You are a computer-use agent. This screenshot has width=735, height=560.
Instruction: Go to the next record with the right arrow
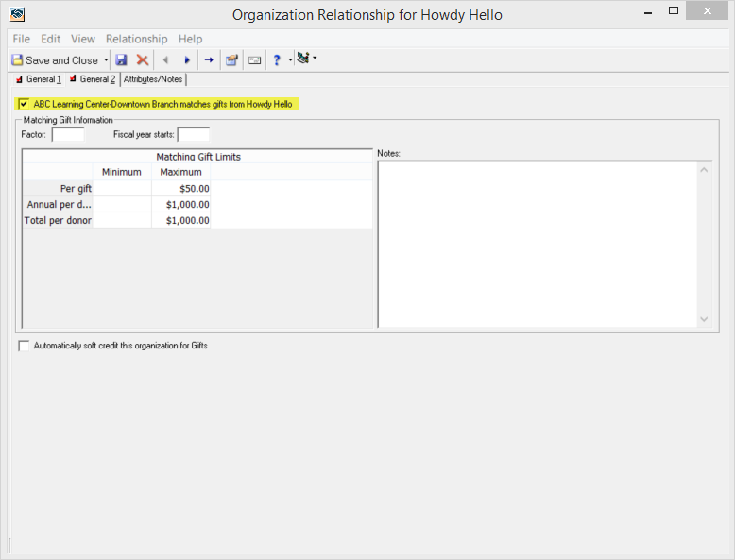pyautogui.click(x=187, y=60)
